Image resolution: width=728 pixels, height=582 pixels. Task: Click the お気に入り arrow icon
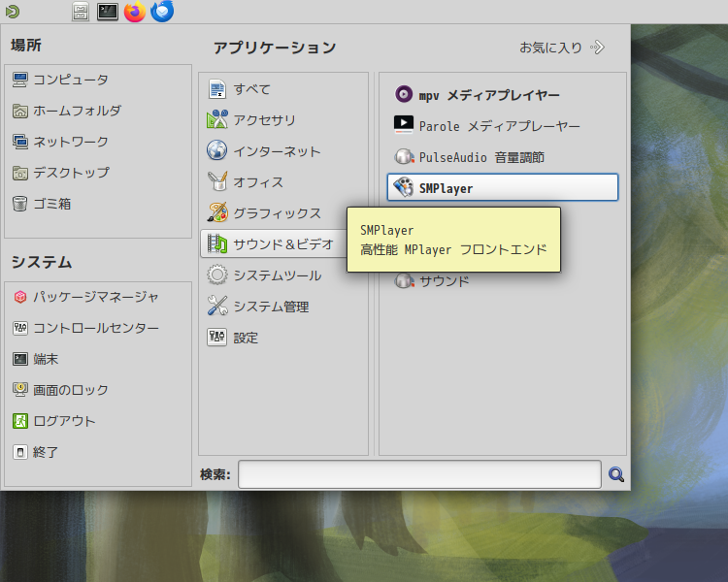click(597, 48)
